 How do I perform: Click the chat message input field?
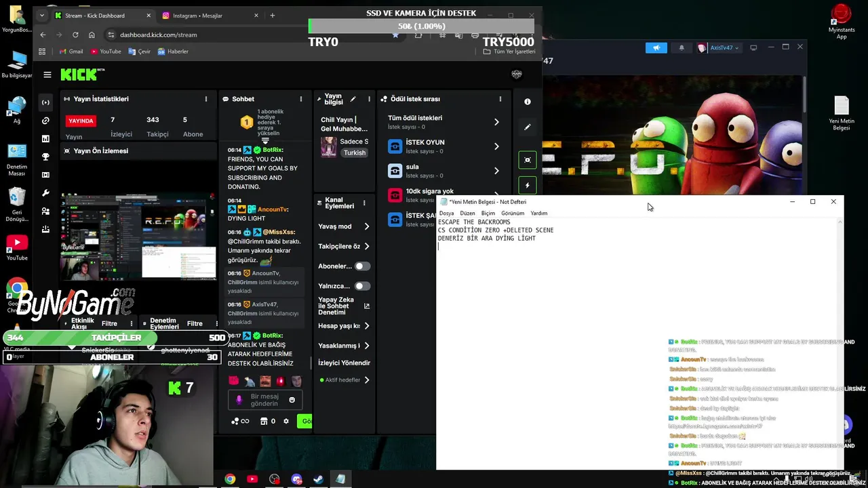click(264, 400)
